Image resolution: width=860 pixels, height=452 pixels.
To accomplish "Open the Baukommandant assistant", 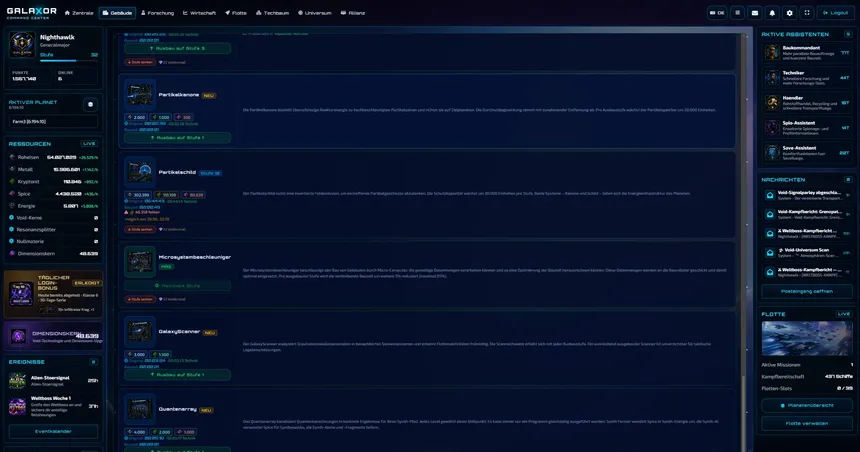I will point(806,53).
